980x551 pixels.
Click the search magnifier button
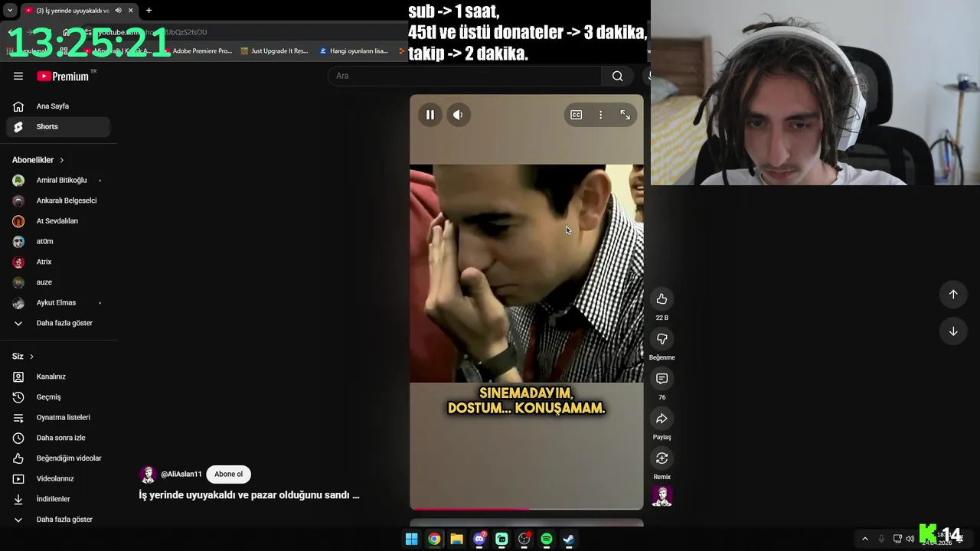(x=618, y=76)
